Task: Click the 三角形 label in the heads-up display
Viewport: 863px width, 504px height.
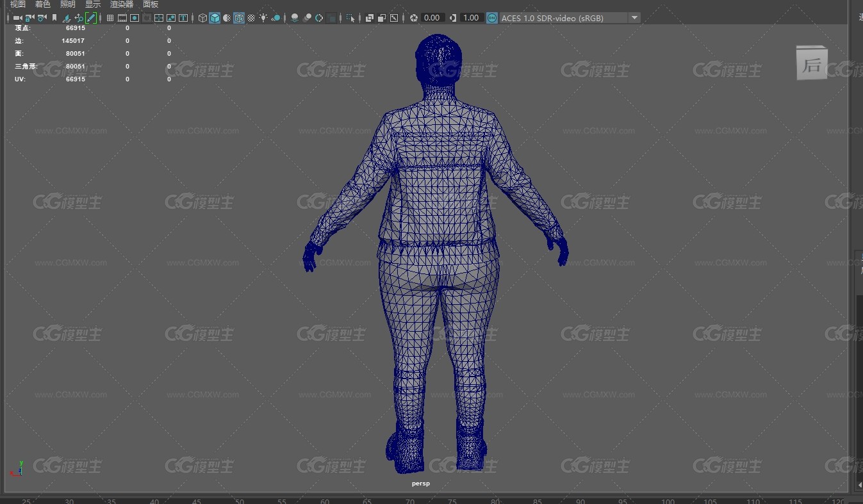Action: [x=26, y=67]
